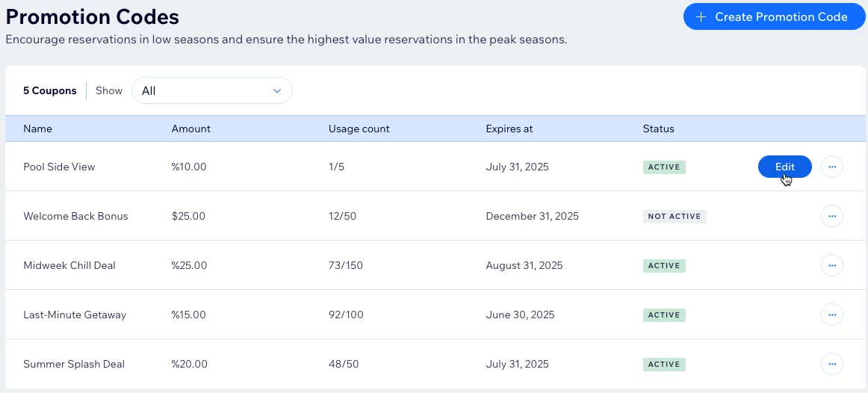Click the chevron arrow in the All dropdown
868x393 pixels.
click(x=277, y=91)
